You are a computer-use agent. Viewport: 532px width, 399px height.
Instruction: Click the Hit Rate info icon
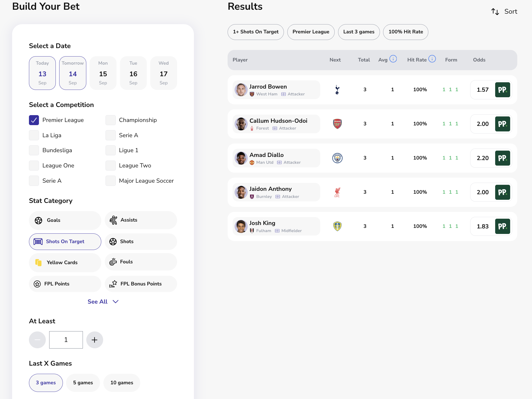point(432,59)
